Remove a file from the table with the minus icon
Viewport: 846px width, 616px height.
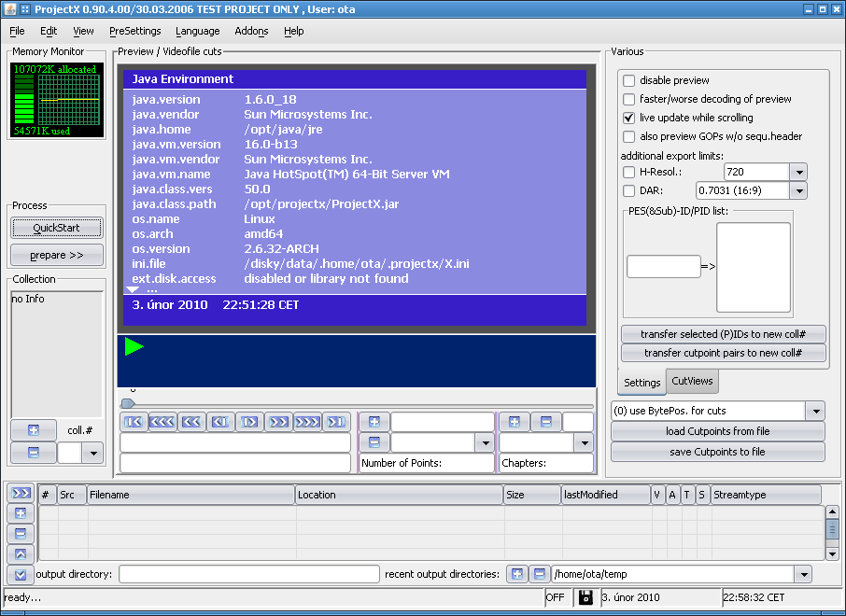pos(21,534)
